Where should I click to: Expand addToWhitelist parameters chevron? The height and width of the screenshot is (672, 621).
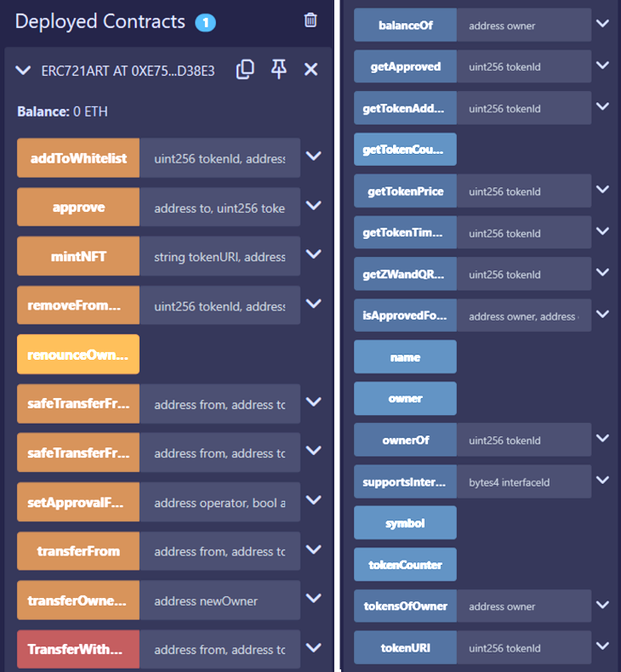[x=314, y=157]
